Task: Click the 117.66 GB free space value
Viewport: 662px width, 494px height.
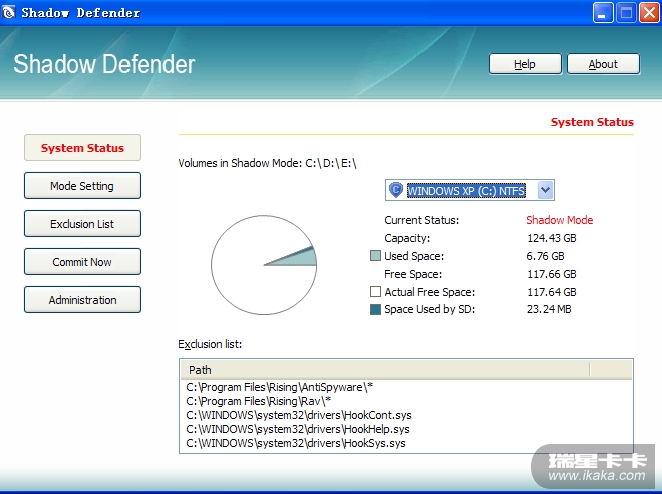Action: point(551,274)
